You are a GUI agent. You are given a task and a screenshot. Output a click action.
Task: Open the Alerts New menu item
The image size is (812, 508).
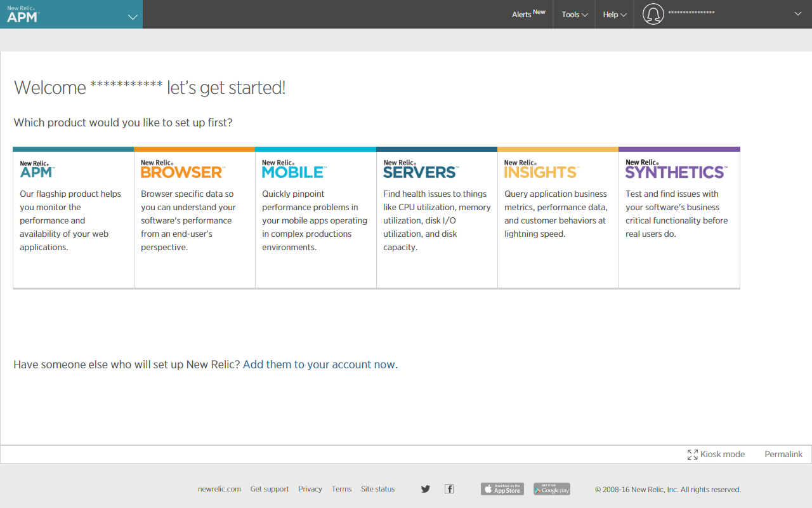[528, 14]
